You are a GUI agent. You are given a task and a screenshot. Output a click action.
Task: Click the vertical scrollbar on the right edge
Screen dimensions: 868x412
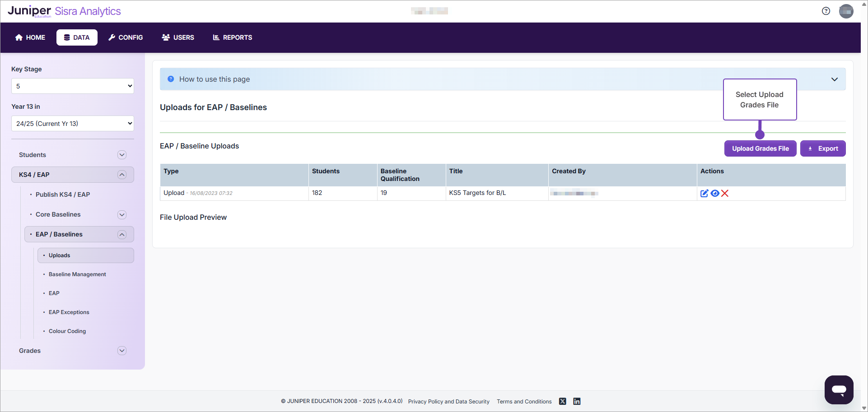pyautogui.click(x=865, y=203)
